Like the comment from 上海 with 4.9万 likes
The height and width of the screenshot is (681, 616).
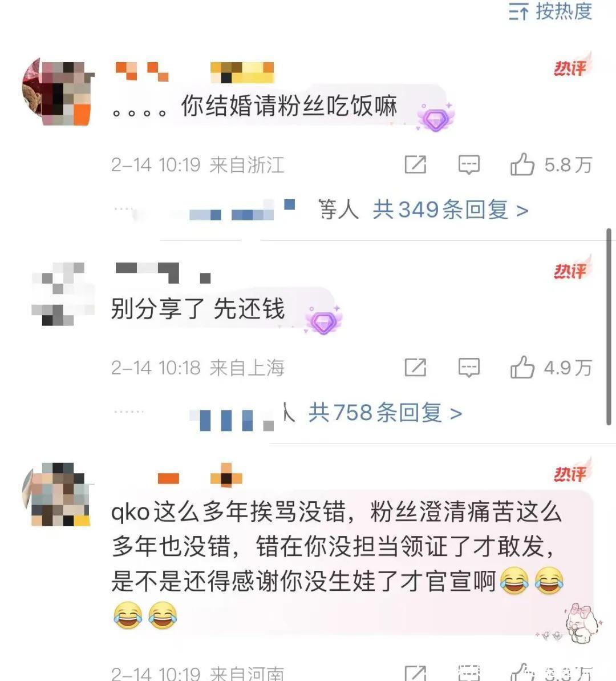pos(551,368)
